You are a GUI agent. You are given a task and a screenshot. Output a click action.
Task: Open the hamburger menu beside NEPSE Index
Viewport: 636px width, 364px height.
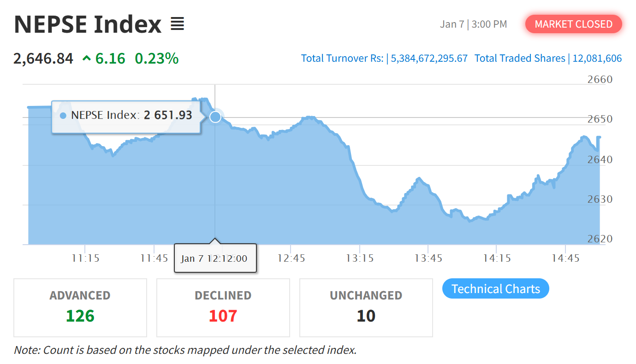177,24
